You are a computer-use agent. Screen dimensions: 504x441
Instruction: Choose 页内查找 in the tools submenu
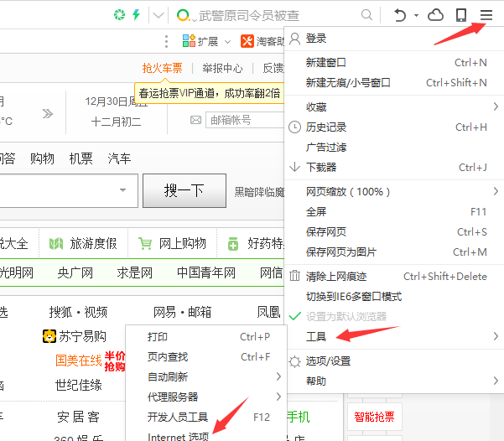pyautogui.click(x=206, y=357)
